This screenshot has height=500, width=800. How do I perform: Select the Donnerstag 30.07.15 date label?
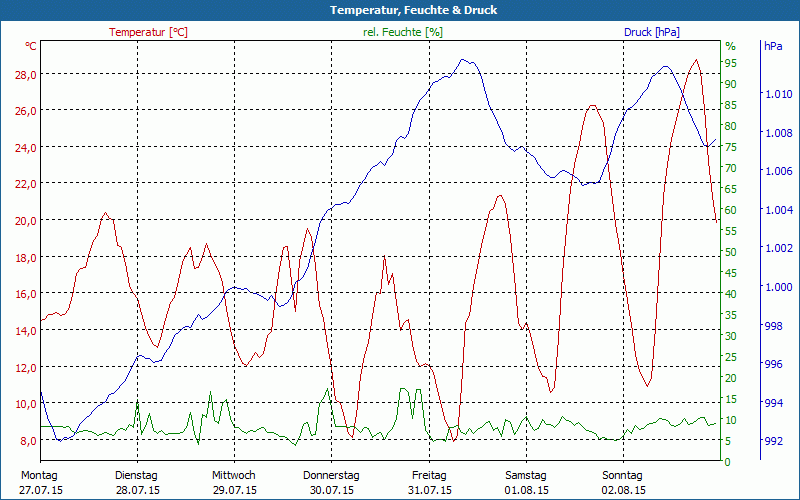(331, 482)
